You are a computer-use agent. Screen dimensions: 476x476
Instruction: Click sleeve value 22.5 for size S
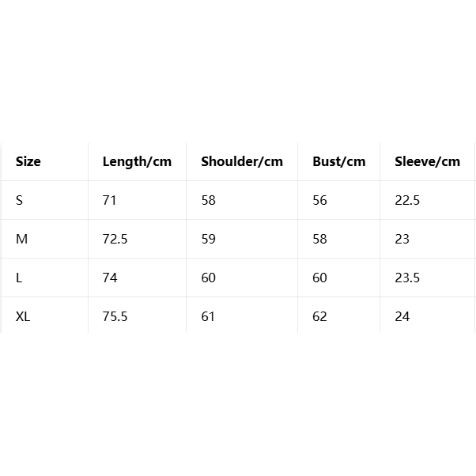click(x=407, y=200)
